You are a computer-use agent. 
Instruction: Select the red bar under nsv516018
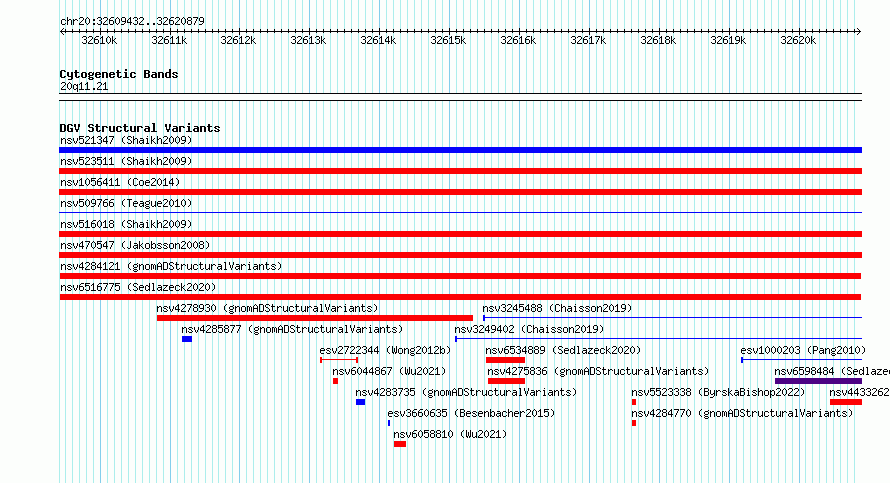point(460,234)
